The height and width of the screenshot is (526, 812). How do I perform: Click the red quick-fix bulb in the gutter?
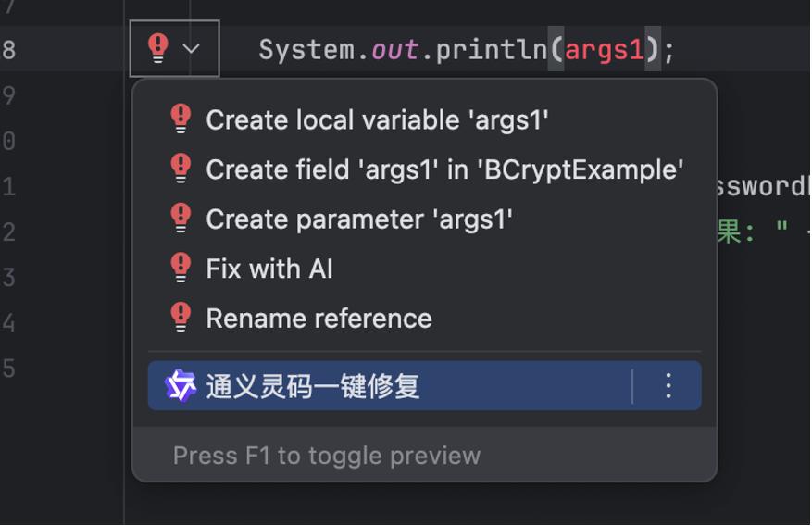point(158,48)
